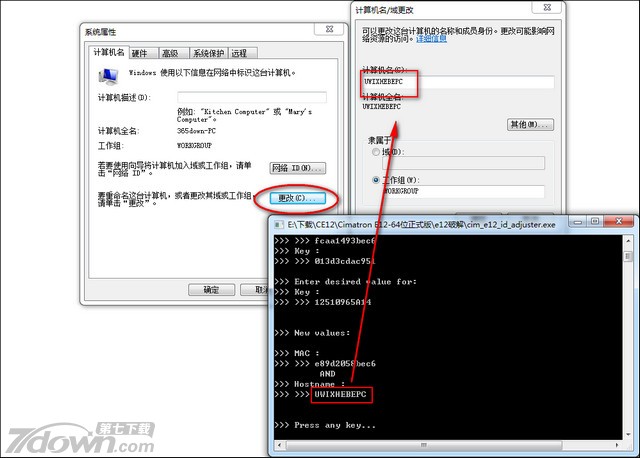Viewport: 640px width, 458px height.
Task: Select the 工作组(W) radio button
Action: click(376, 180)
